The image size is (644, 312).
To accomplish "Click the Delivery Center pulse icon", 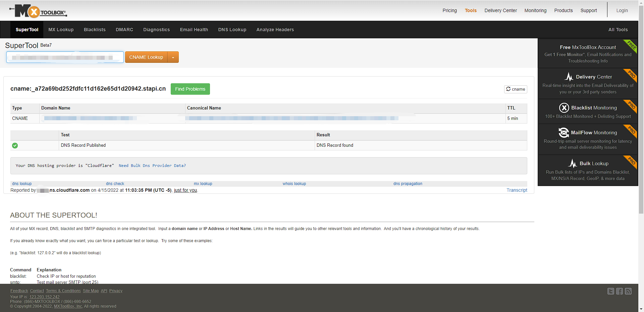I will [569, 77].
